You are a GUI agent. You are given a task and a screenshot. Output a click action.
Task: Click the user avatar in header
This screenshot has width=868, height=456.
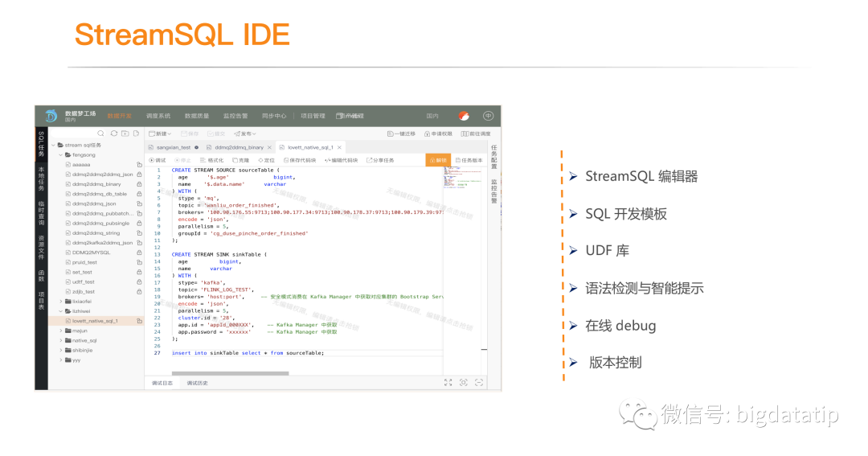click(x=464, y=116)
